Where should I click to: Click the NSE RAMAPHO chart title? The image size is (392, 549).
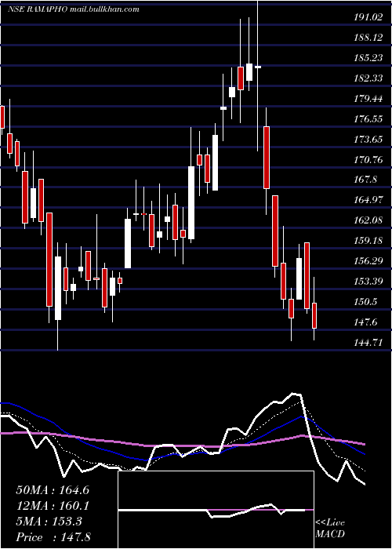(74, 9)
